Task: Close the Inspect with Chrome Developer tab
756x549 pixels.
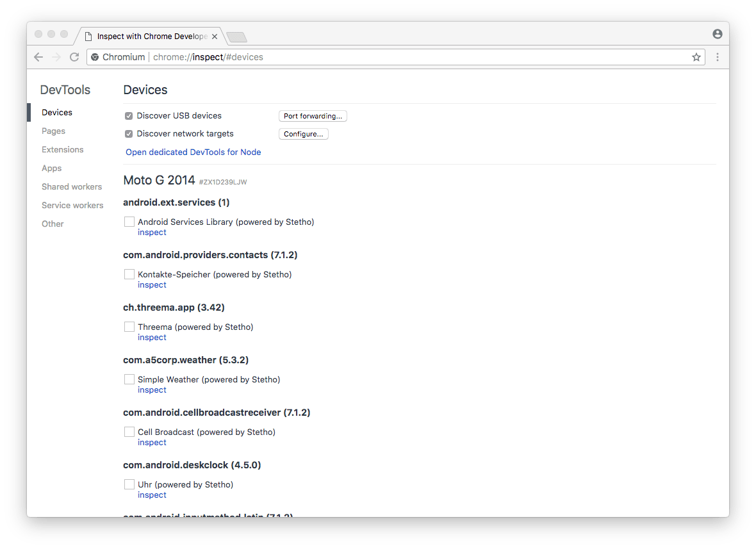Action: [215, 37]
